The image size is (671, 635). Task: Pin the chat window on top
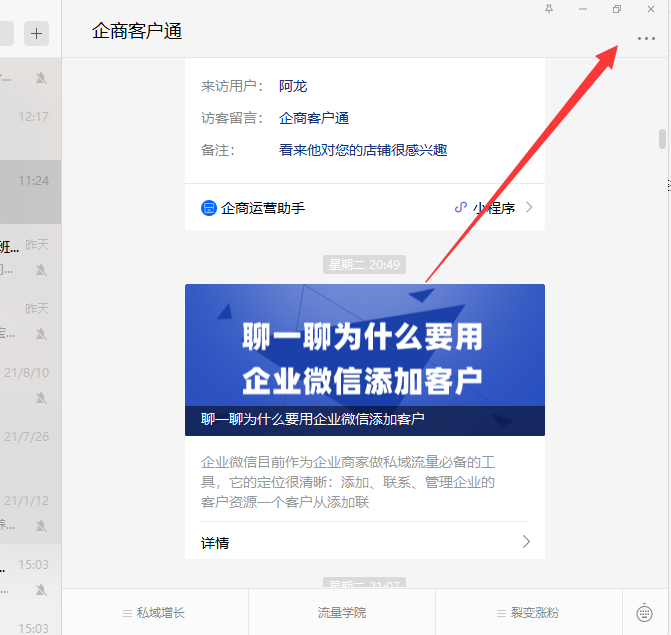[549, 9]
